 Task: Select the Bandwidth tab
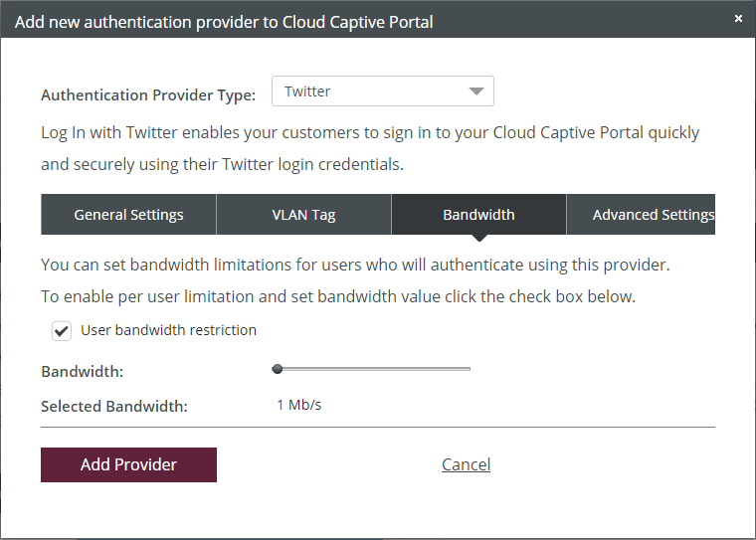(478, 215)
